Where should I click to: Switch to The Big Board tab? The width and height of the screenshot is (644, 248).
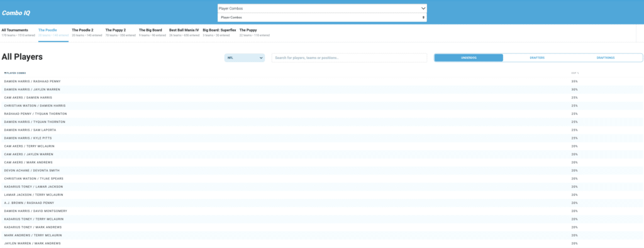tap(152, 33)
